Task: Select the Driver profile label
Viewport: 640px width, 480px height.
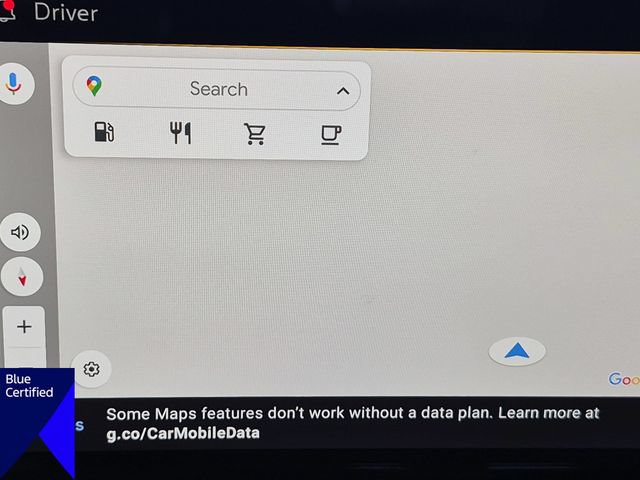Action: 66,12
